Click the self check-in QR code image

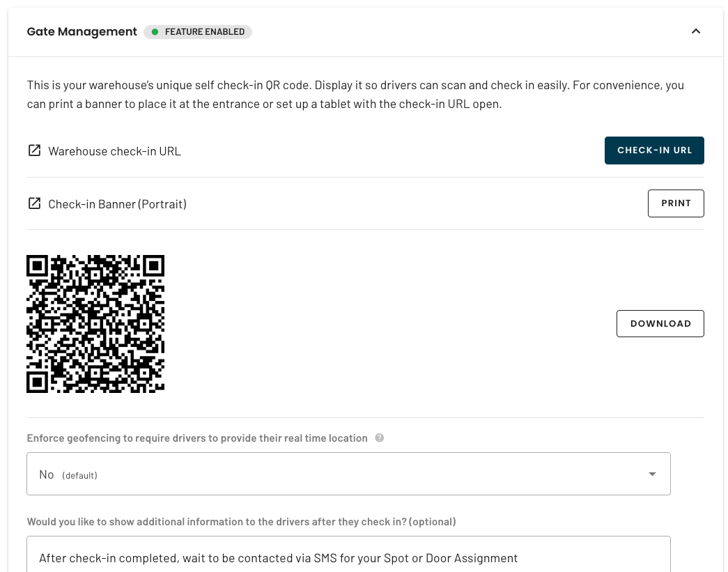tap(95, 323)
